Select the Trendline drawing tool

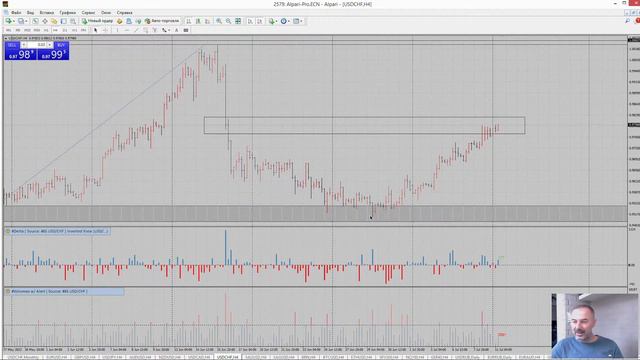136,30
